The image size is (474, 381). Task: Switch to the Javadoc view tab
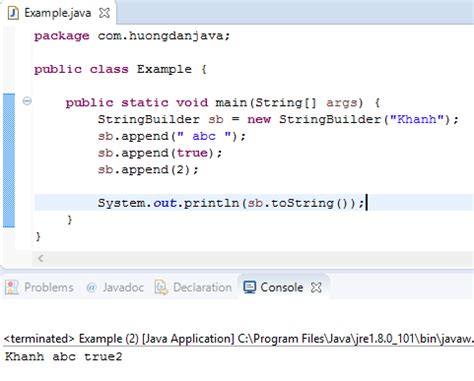point(115,287)
